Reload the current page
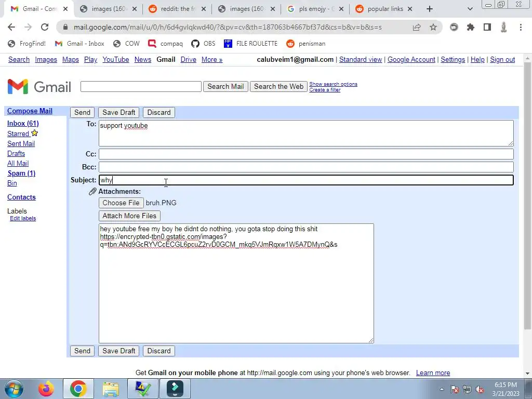This screenshot has width=532, height=399. tap(45, 27)
